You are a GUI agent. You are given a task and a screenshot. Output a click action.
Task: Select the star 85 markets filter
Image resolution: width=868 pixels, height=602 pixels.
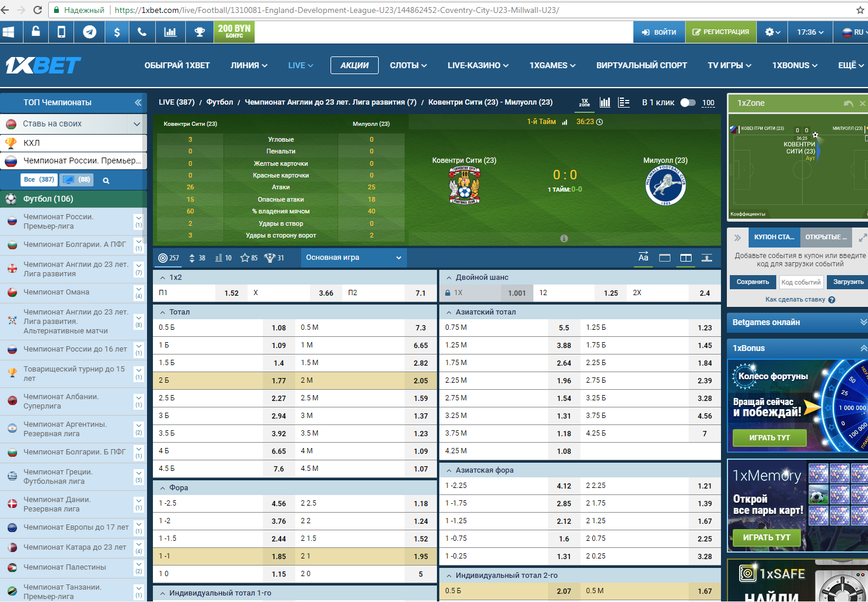click(249, 257)
